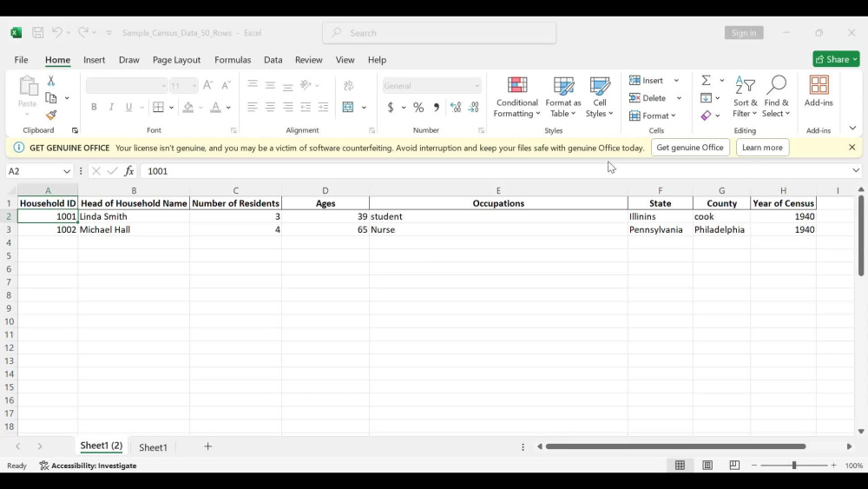
Task: Open the Format cells dropdown
Action: click(654, 116)
